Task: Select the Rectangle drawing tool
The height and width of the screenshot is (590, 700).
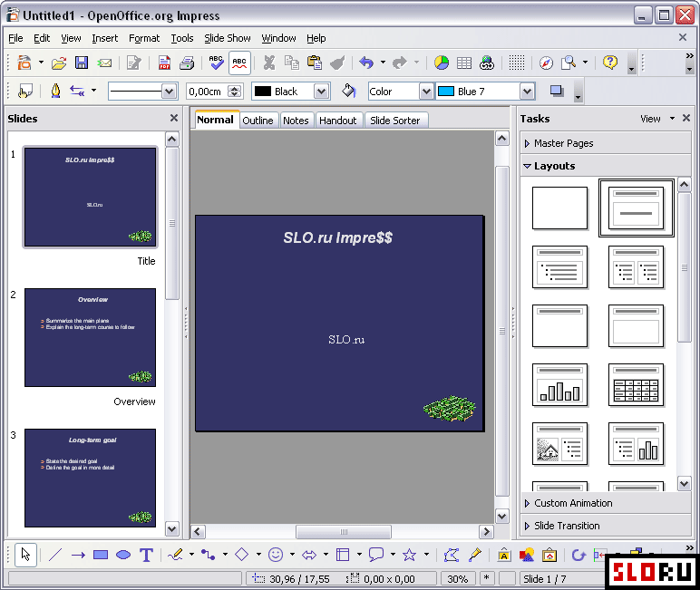Action: (x=101, y=555)
